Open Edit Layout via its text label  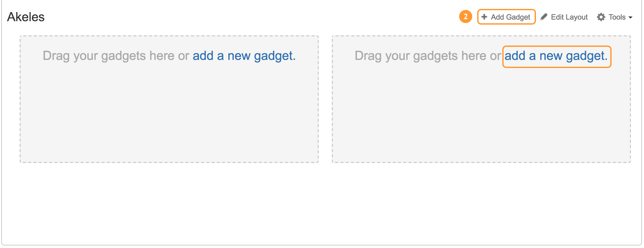click(569, 17)
